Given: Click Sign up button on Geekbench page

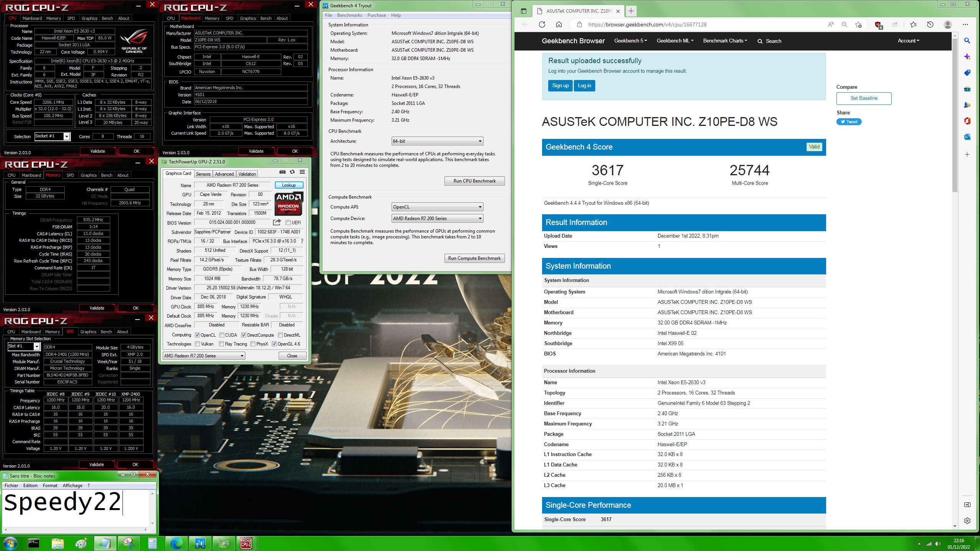Looking at the screenshot, I should tap(560, 86).
